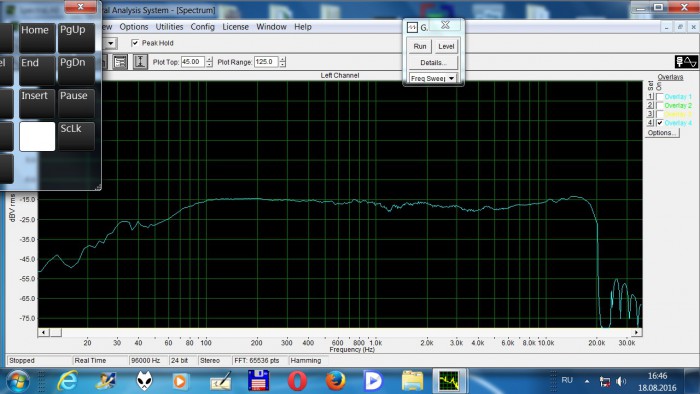Increase the Plot Top value with the up arrow

coord(209,59)
